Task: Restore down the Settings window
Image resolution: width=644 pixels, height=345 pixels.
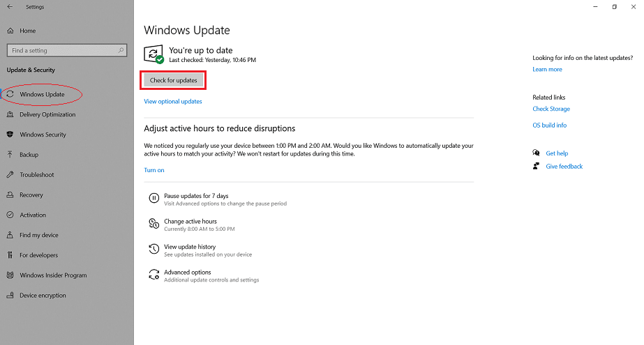Action: click(x=615, y=6)
